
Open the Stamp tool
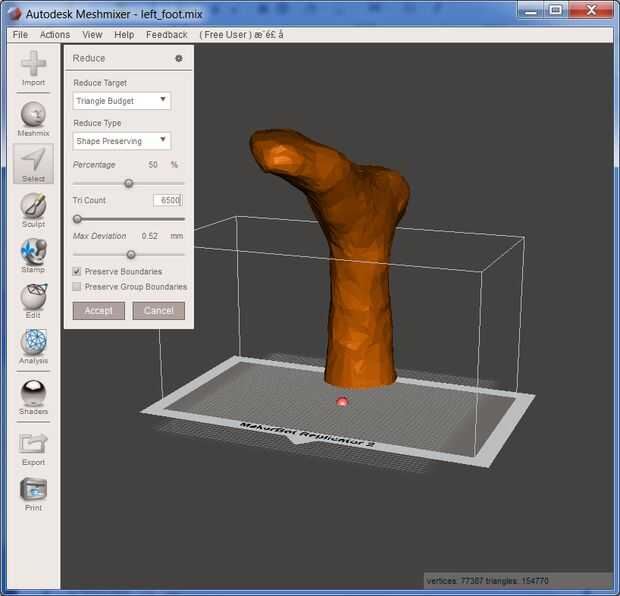point(33,253)
